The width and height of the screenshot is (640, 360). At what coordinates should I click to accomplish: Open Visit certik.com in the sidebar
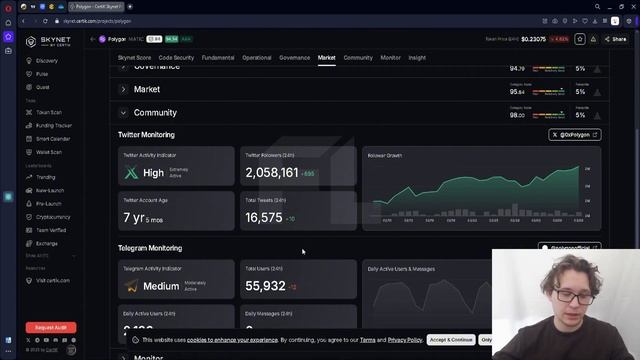pos(48,281)
